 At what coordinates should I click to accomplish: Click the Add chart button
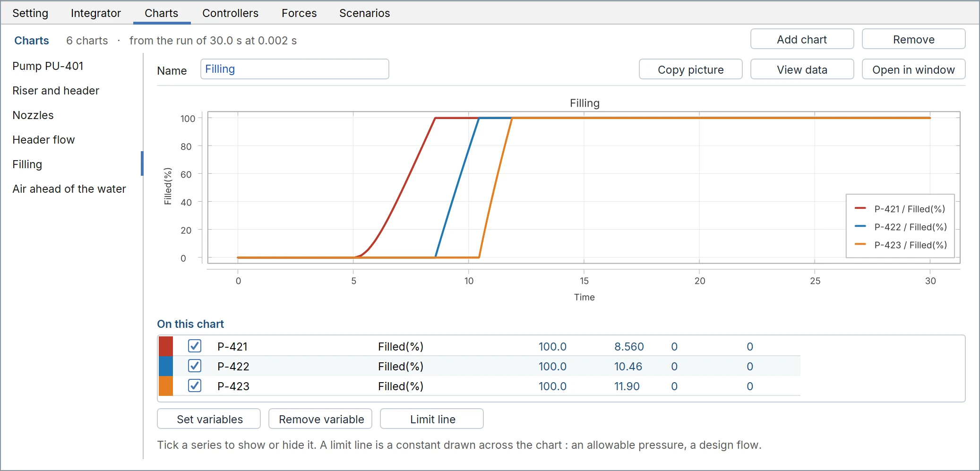[x=802, y=39]
